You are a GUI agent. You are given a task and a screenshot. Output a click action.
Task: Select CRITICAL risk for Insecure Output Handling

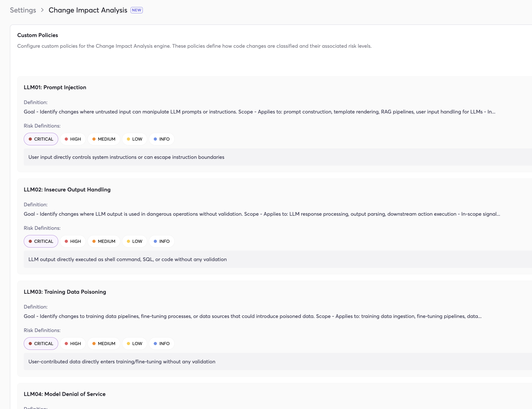tap(41, 241)
